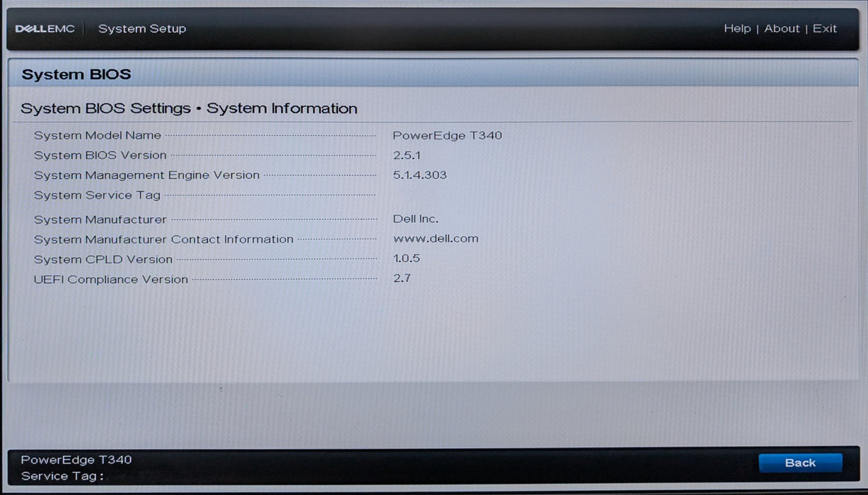Click the blue Back button
The height and width of the screenshot is (495, 868).
point(800,463)
